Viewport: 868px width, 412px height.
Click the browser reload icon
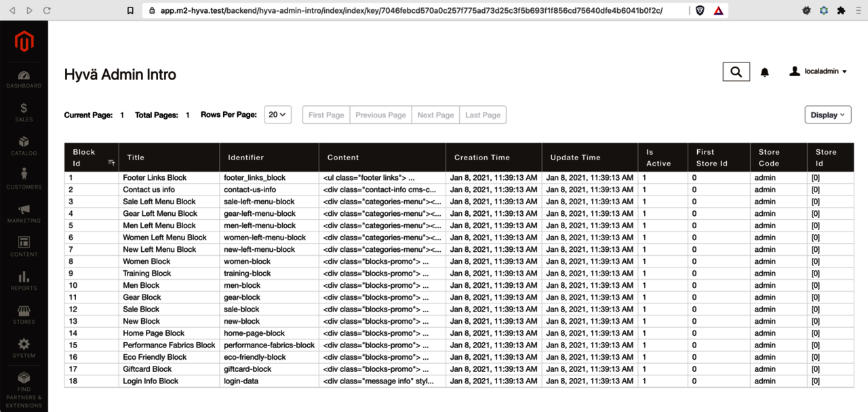(x=47, y=11)
